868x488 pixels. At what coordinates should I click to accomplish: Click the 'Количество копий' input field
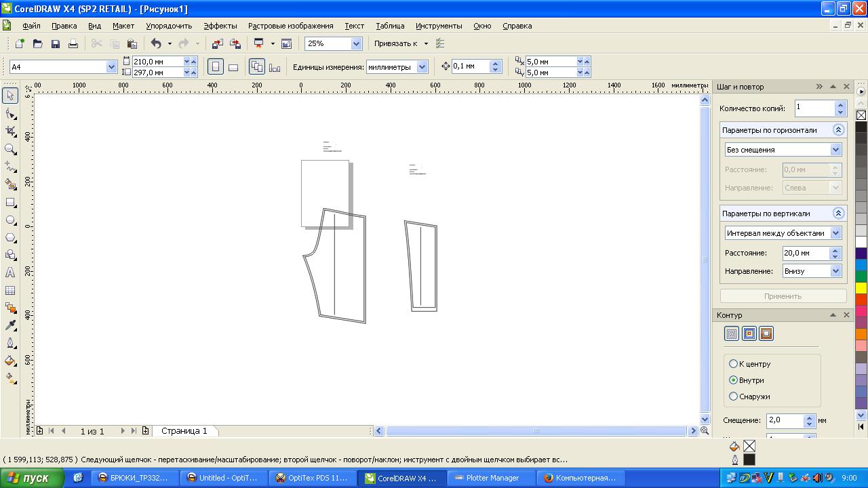coord(814,108)
